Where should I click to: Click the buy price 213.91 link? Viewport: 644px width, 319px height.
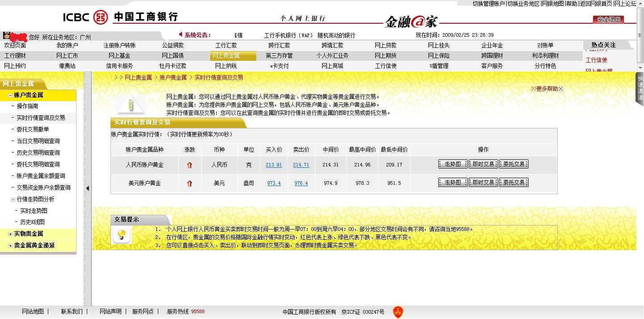point(274,165)
